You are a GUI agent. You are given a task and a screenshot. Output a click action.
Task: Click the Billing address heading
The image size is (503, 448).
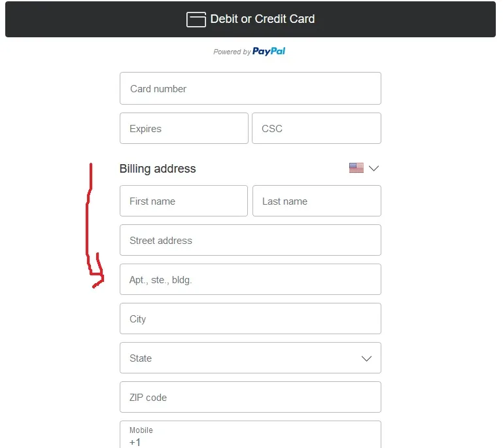pyautogui.click(x=158, y=169)
